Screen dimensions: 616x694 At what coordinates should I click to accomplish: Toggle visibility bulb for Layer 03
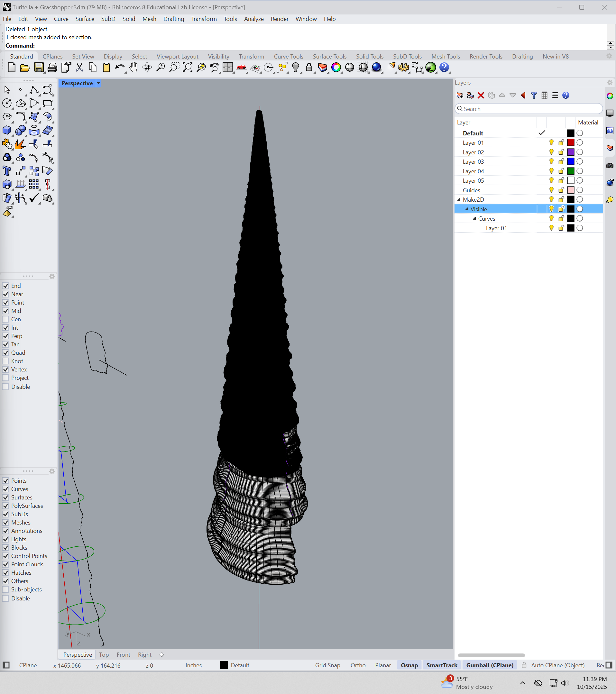pos(551,162)
